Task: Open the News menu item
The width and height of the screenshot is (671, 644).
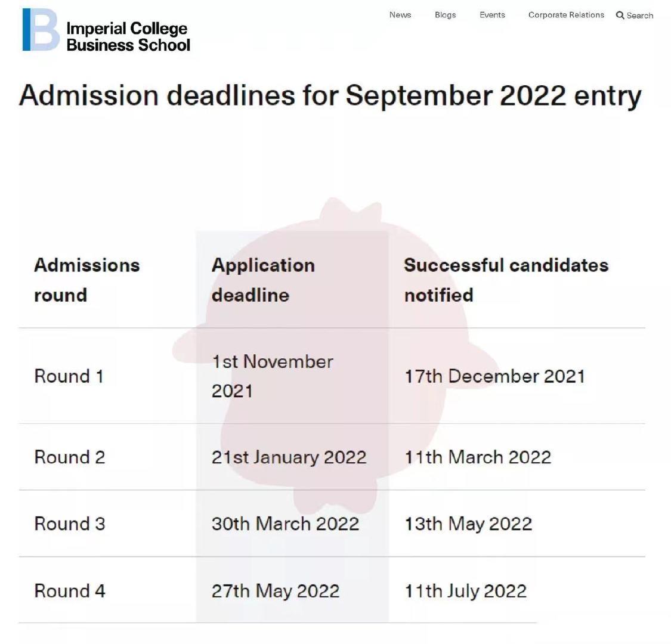Action: point(400,15)
